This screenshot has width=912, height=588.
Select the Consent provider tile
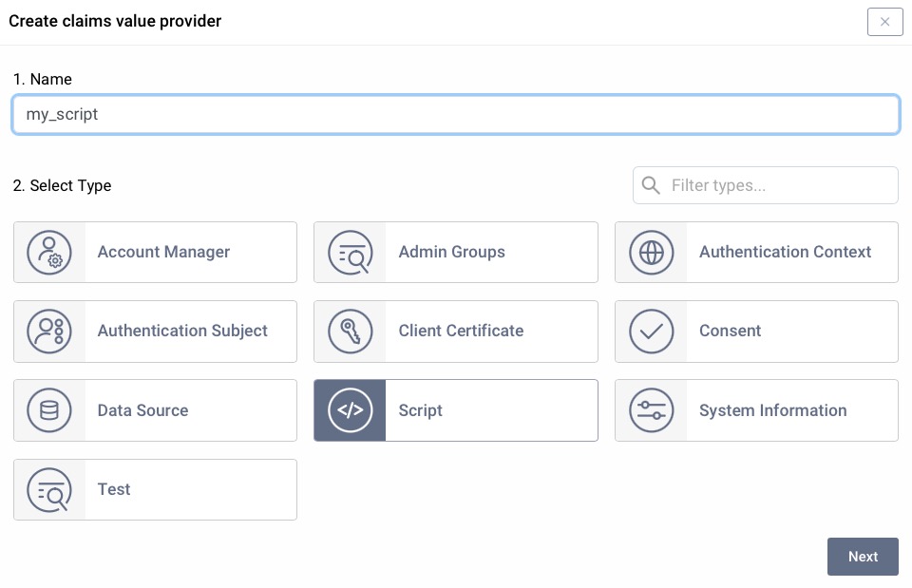point(757,331)
